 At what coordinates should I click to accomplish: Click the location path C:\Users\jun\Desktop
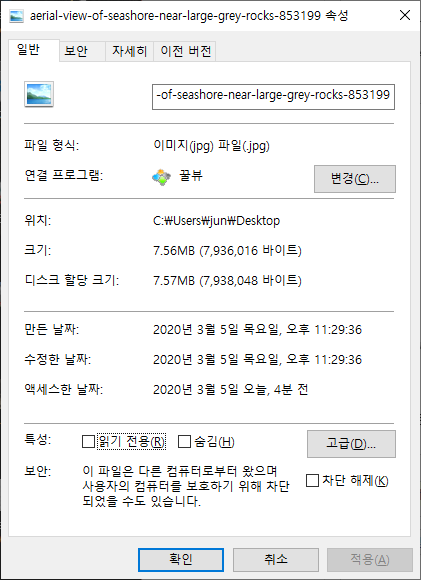(216, 221)
